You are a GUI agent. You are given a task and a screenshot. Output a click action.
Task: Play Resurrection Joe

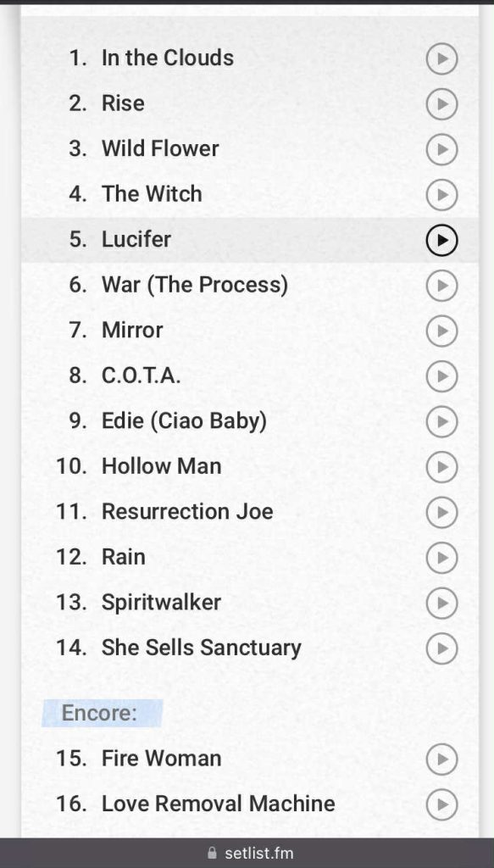[441, 512]
